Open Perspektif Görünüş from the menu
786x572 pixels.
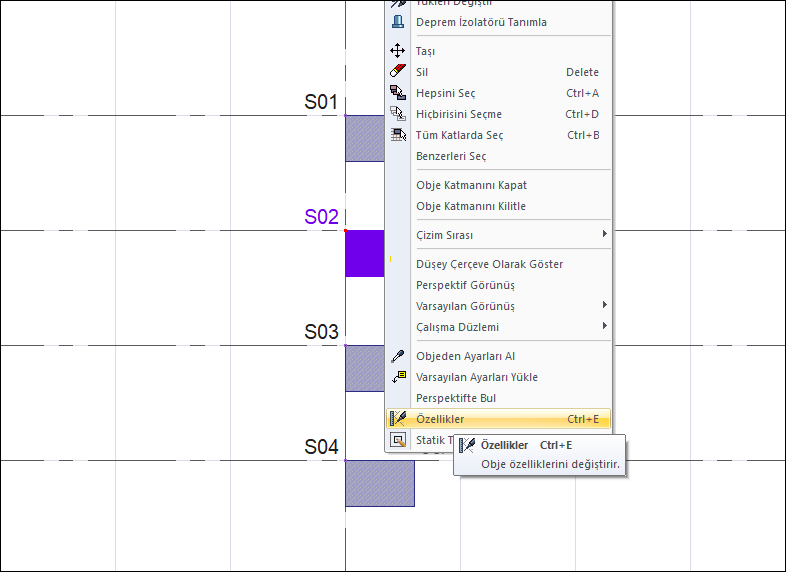pyautogui.click(x=499, y=285)
